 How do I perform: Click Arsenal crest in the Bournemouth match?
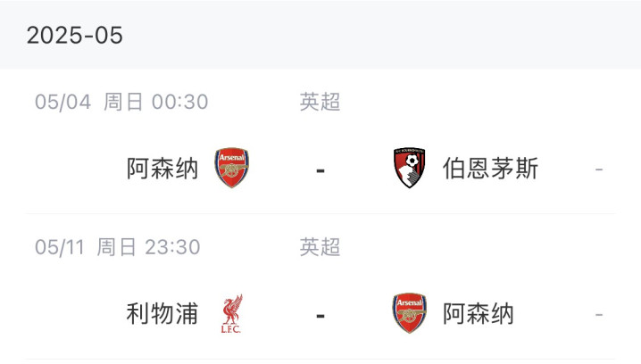tap(232, 168)
